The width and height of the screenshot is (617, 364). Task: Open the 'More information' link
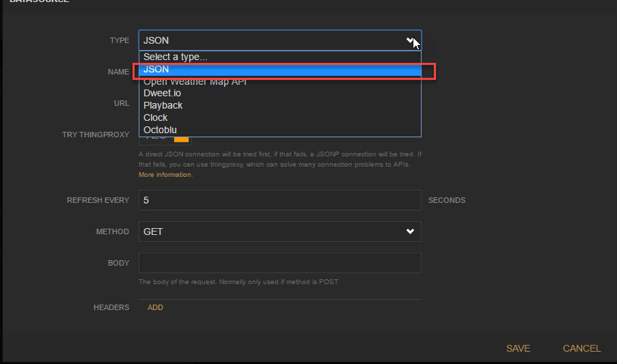165,175
